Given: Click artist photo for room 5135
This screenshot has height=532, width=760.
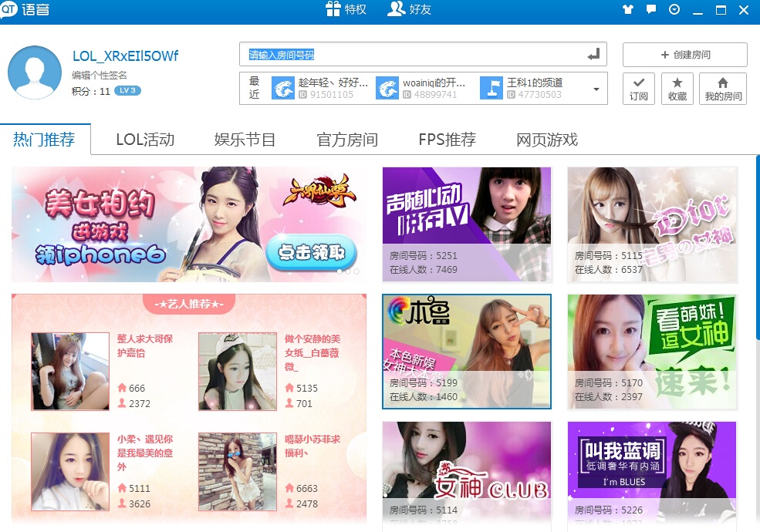Looking at the screenshot, I should [238, 372].
